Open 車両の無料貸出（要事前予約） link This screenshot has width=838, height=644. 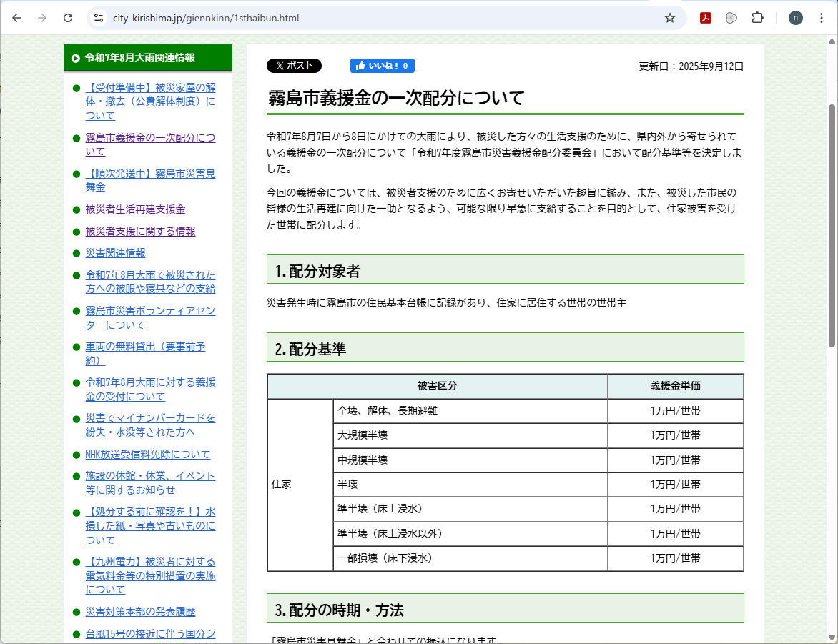pyautogui.click(x=145, y=354)
